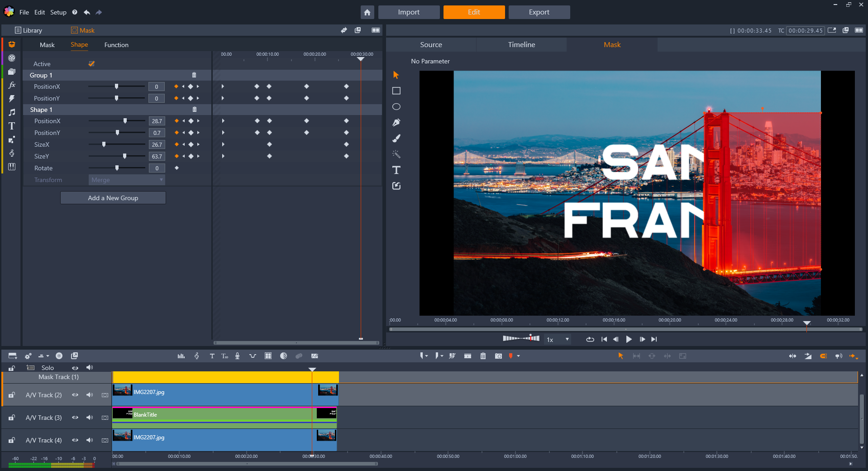
Task: Take a Snapshot using the camera icon
Action: click(498, 356)
